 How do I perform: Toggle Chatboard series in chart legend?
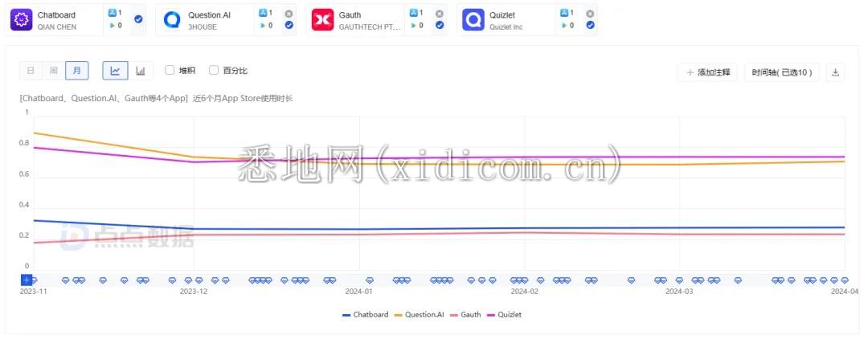tap(365, 315)
